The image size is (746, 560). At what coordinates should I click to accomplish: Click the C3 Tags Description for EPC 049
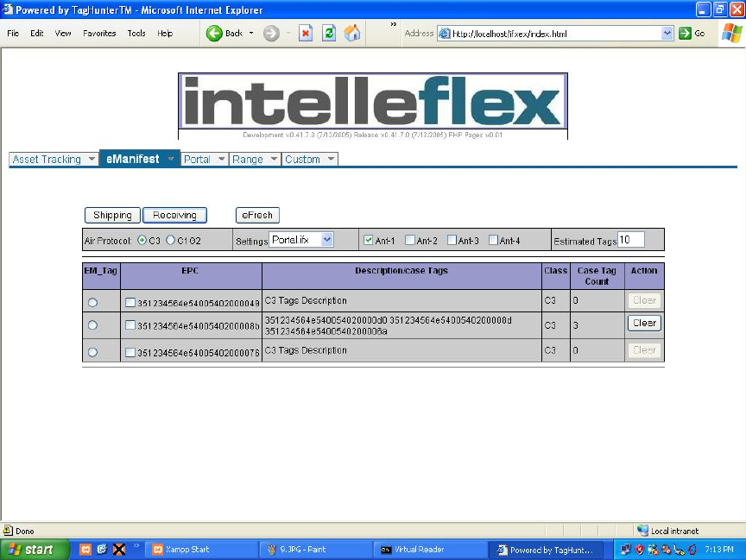pos(306,300)
